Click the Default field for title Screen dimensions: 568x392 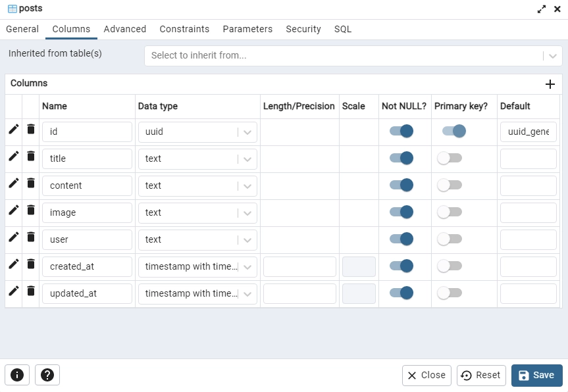click(528, 159)
